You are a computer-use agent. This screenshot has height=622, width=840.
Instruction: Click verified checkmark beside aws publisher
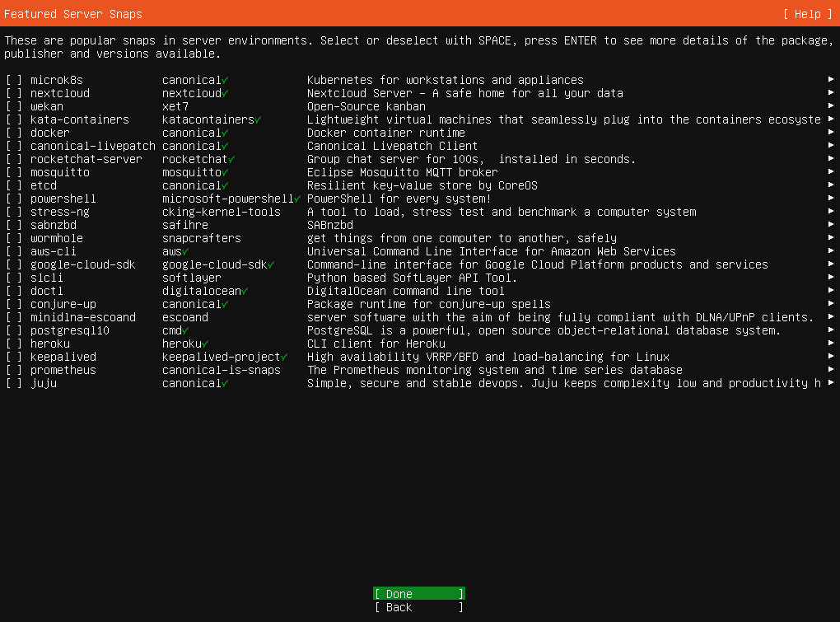pos(185,252)
